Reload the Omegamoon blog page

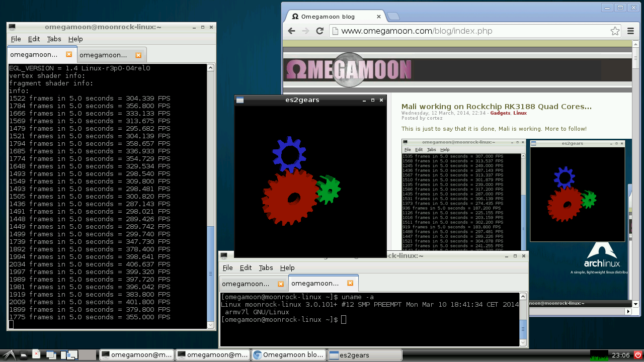point(319,31)
